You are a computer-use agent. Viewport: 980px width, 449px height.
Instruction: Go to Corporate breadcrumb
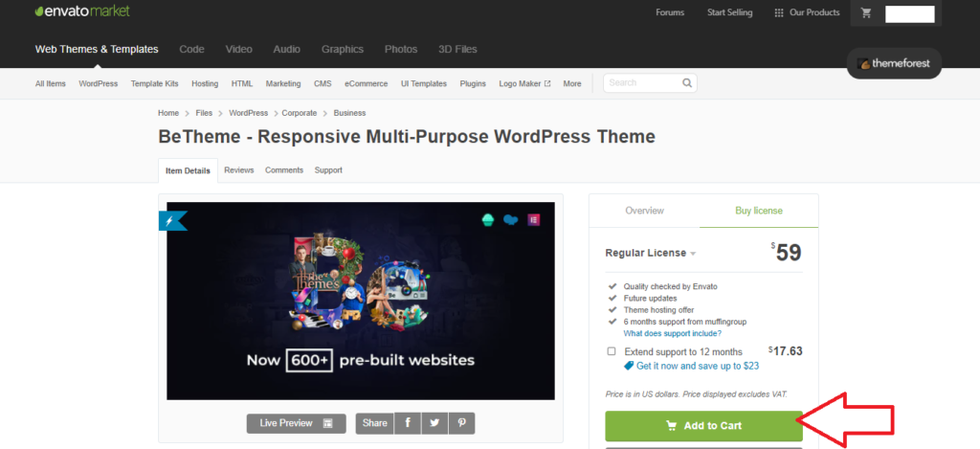(x=300, y=113)
